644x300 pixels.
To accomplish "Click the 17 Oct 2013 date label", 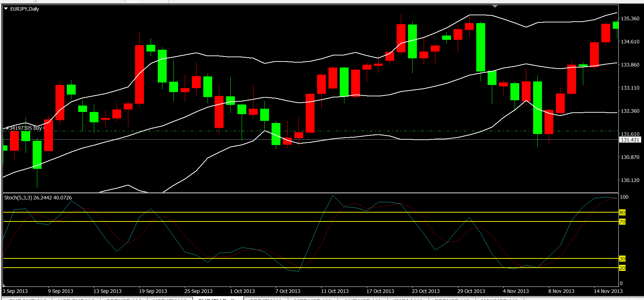I will click(x=381, y=291).
